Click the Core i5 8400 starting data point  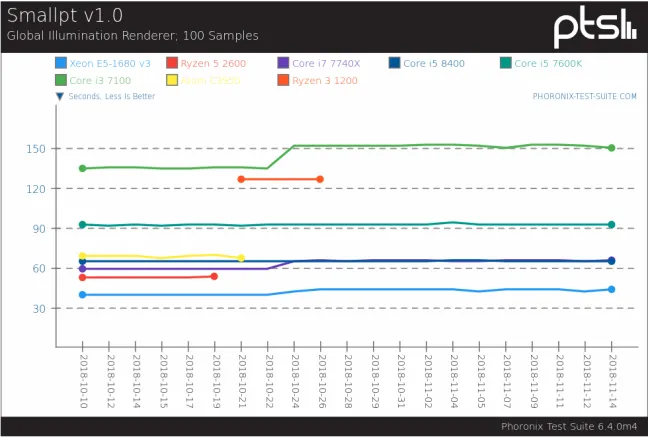(82, 261)
